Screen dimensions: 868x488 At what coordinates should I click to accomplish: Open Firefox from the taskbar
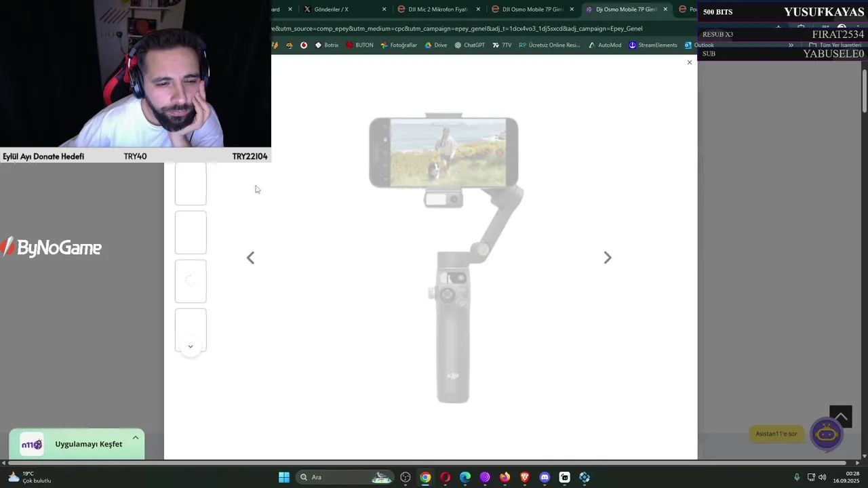pyautogui.click(x=505, y=477)
